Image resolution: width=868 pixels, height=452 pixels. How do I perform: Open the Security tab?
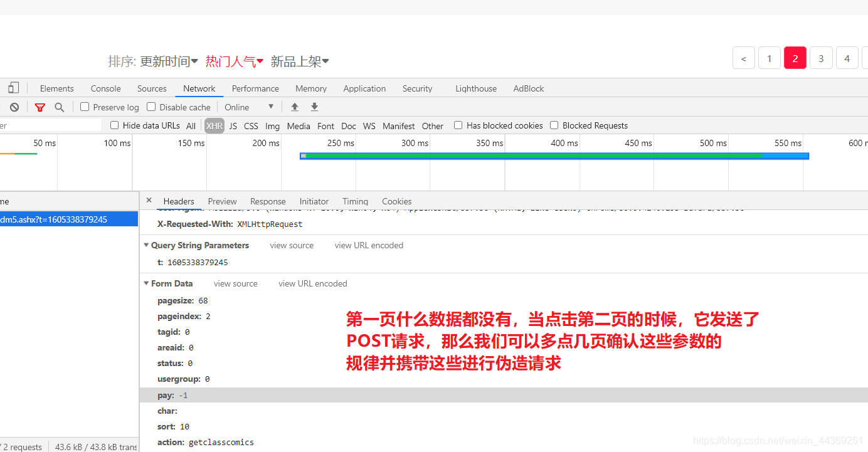pyautogui.click(x=417, y=88)
